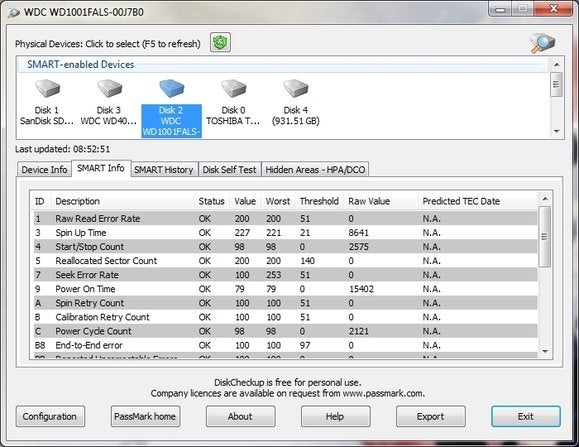Select the Reallocated Sector Count row
This screenshot has height=447, width=579.
(285, 261)
